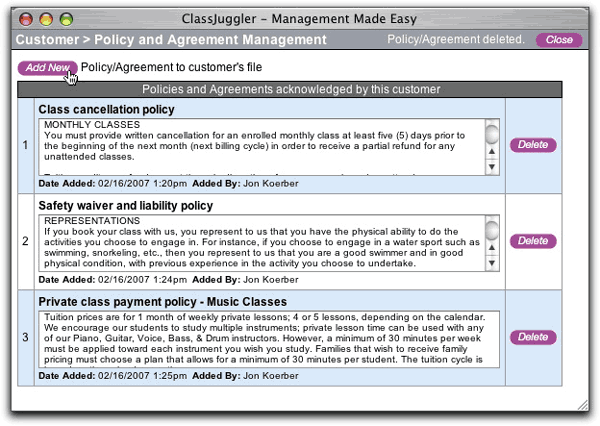Click row number 2 cell
The height and width of the screenshot is (426, 600).
pyautogui.click(x=26, y=242)
